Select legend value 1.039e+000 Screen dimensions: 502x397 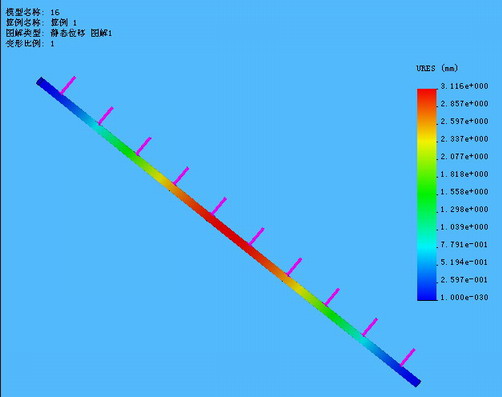[464, 227]
